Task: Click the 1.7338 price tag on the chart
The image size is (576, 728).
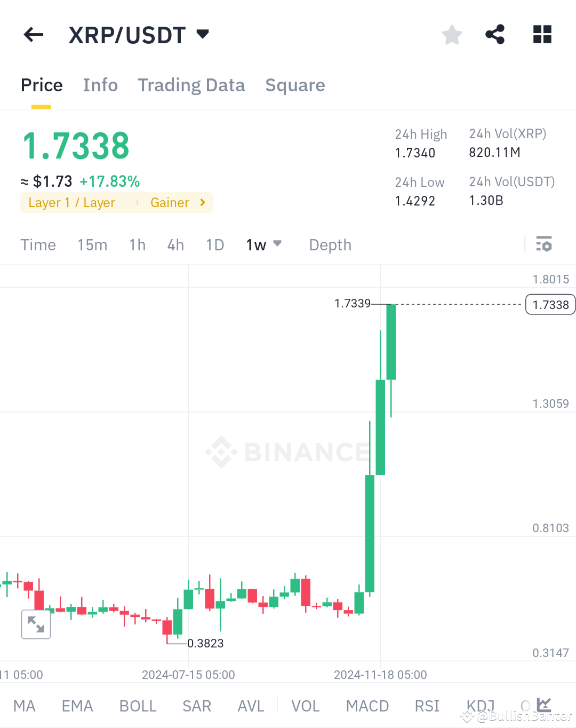Action: pos(550,304)
